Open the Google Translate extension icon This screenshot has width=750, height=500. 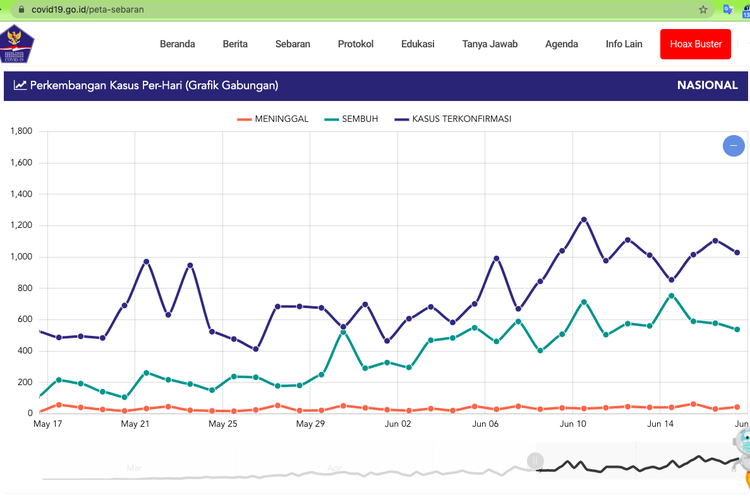pyautogui.click(x=728, y=10)
